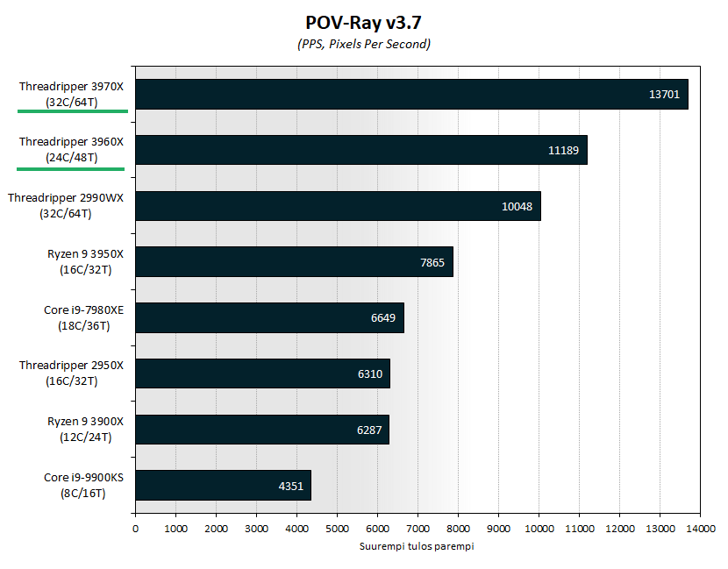
Task: Click the 6000 x-axis tick label
Action: click(x=377, y=529)
